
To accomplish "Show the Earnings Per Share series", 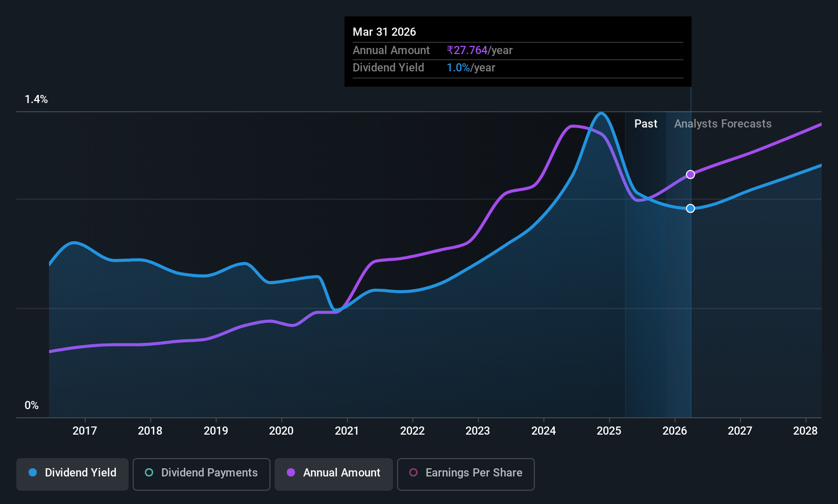I will pos(465,474).
